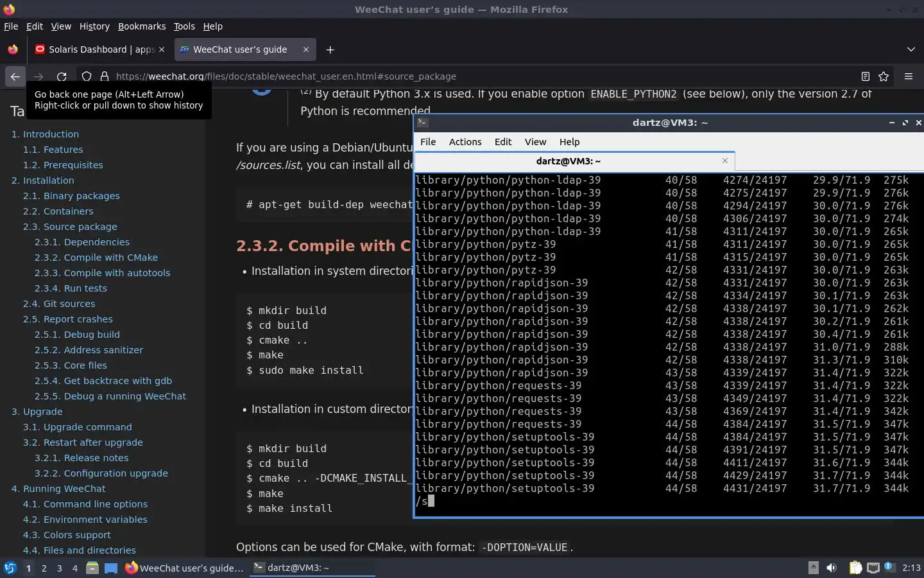Close the Solaris Dashboard tab

[162, 49]
